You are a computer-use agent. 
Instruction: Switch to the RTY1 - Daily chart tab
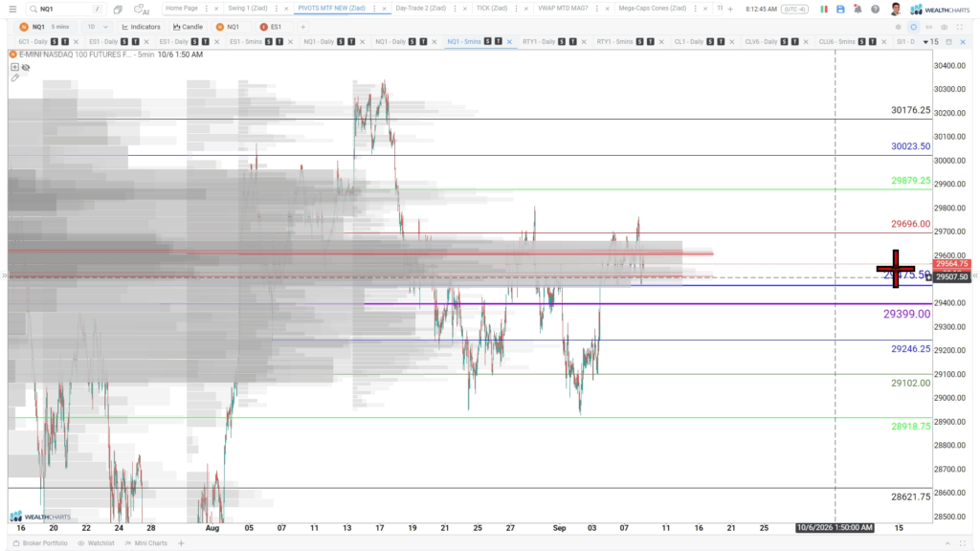click(x=539, y=42)
